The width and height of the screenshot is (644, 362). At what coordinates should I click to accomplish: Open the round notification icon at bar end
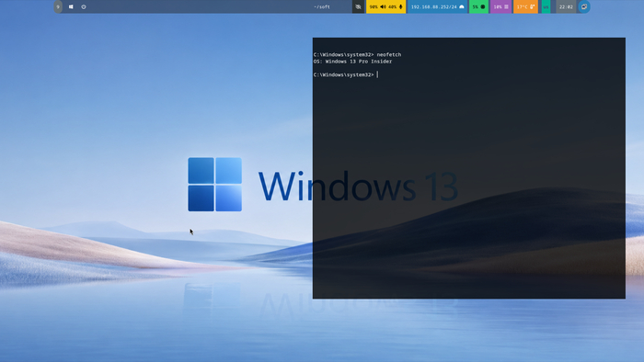(584, 7)
